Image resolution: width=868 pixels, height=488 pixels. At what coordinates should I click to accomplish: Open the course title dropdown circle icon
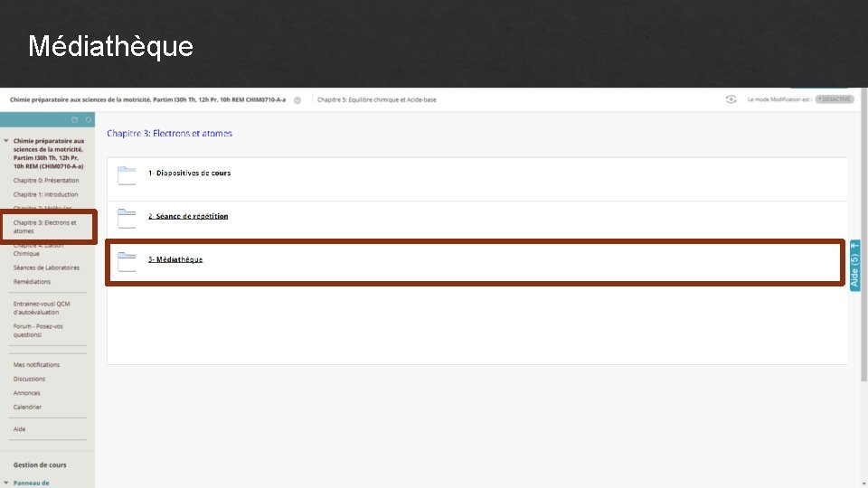tap(297, 100)
